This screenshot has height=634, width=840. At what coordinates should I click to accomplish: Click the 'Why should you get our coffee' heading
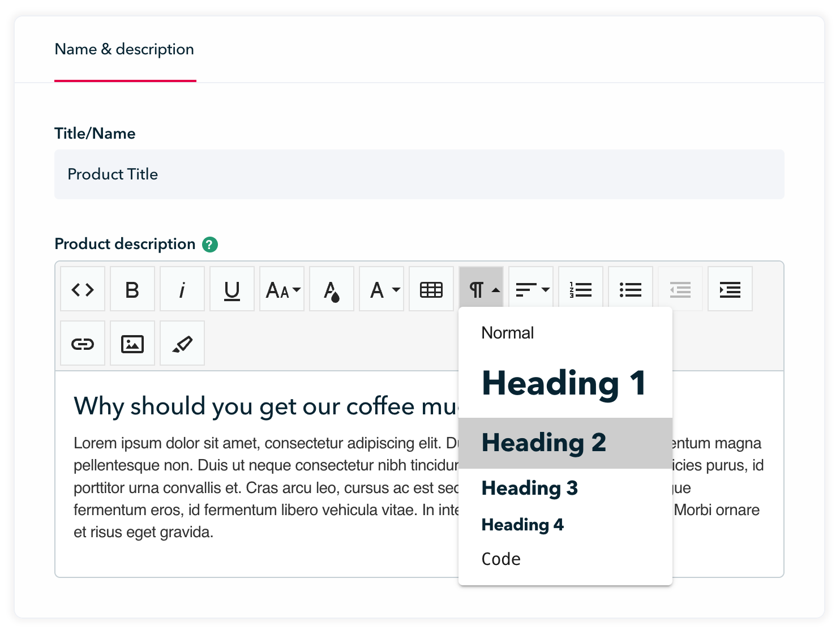click(266, 406)
